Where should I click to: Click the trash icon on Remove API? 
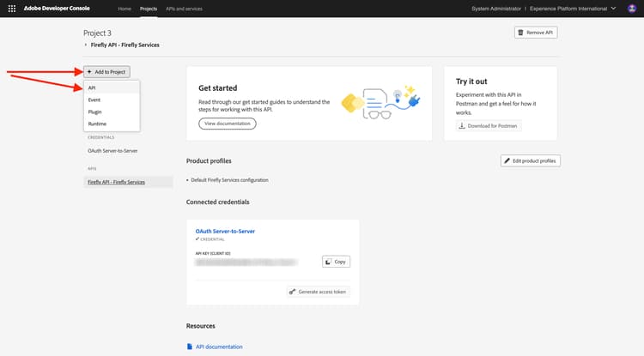[520, 32]
